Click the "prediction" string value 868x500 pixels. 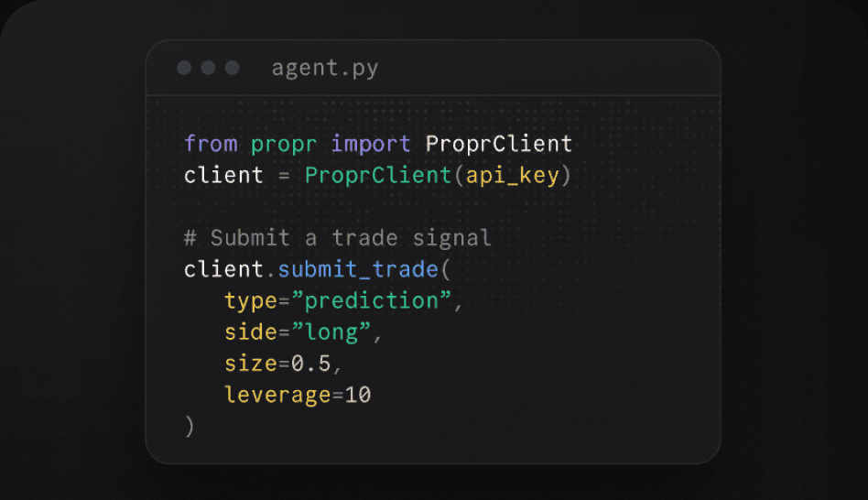pyautogui.click(x=372, y=301)
